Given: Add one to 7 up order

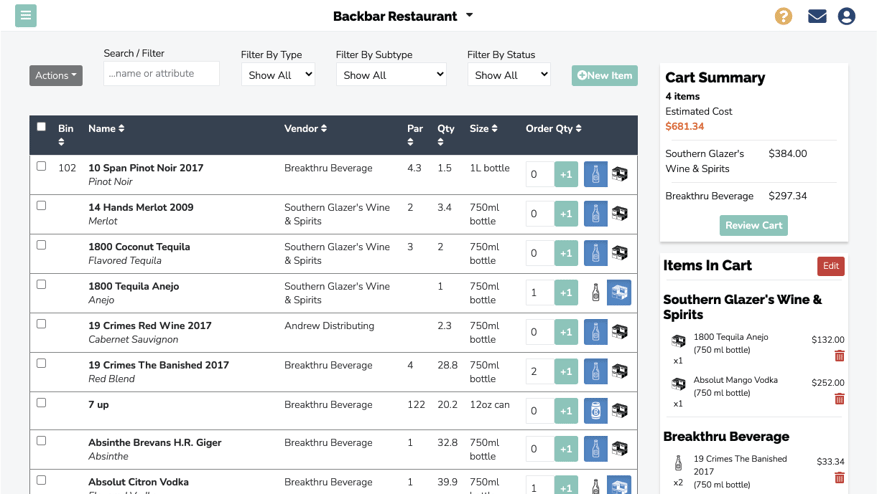Looking at the screenshot, I should [x=566, y=411].
